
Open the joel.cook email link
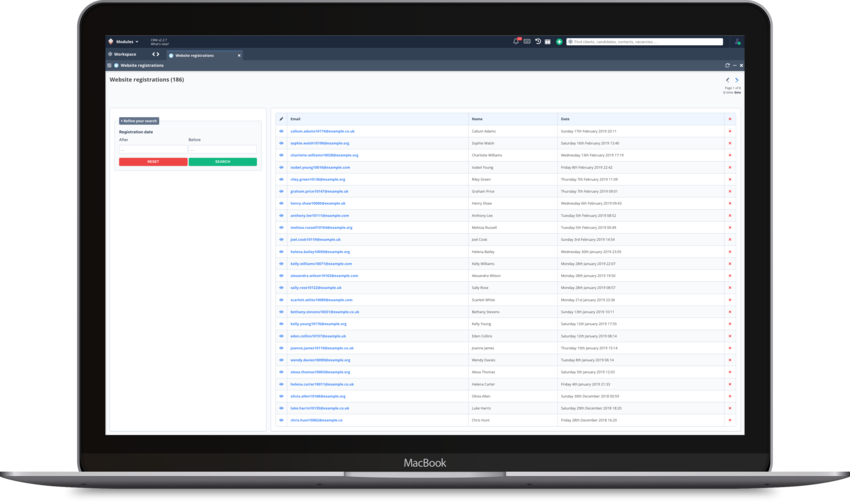(x=315, y=240)
